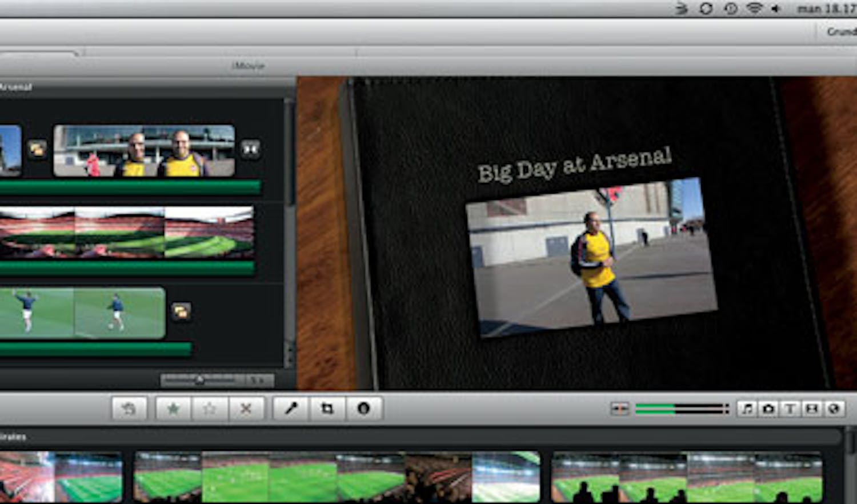Image resolution: width=857 pixels, height=504 pixels.
Task: Click the undo arrow button in toolbar
Action: 129,409
